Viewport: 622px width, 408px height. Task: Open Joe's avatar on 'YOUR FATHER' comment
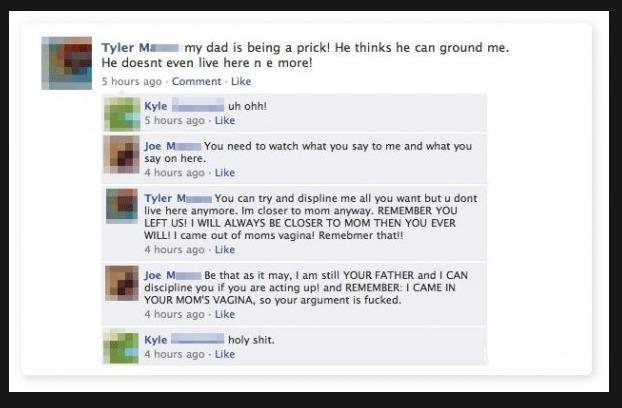pos(122,283)
